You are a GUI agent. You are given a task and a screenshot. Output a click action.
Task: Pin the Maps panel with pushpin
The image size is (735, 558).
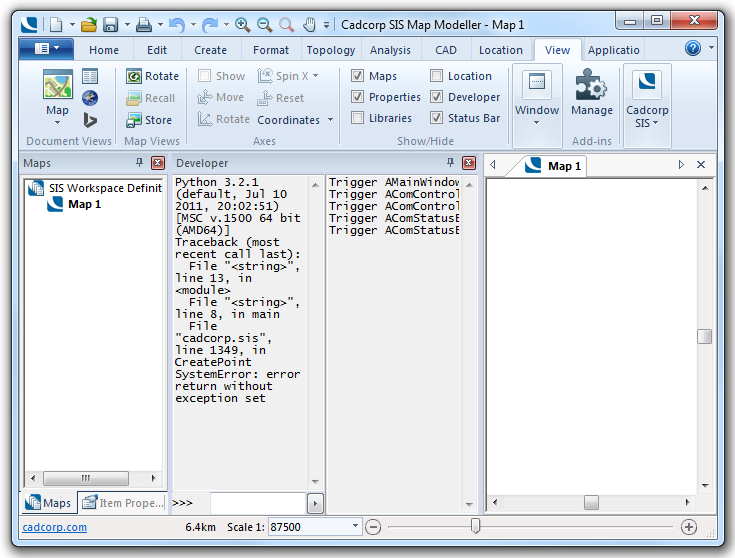pyautogui.click(x=139, y=163)
